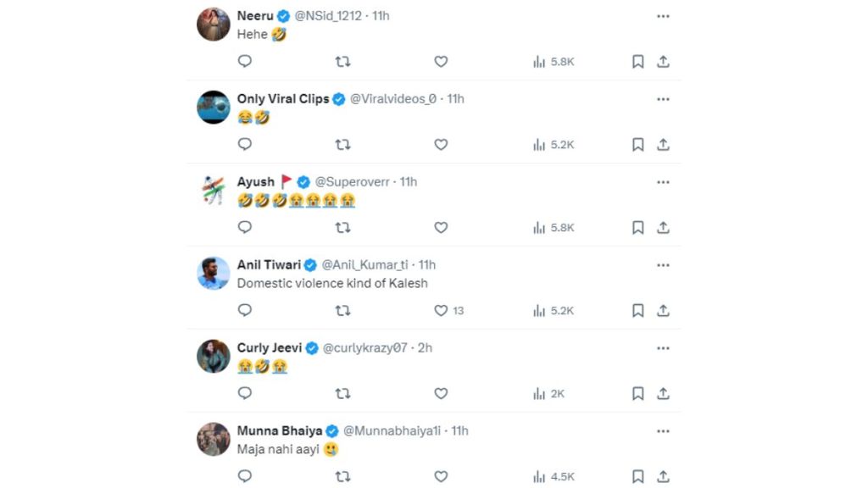Open Ayush's profile picture
Viewport: 868px width, 488px height.
[x=213, y=191]
